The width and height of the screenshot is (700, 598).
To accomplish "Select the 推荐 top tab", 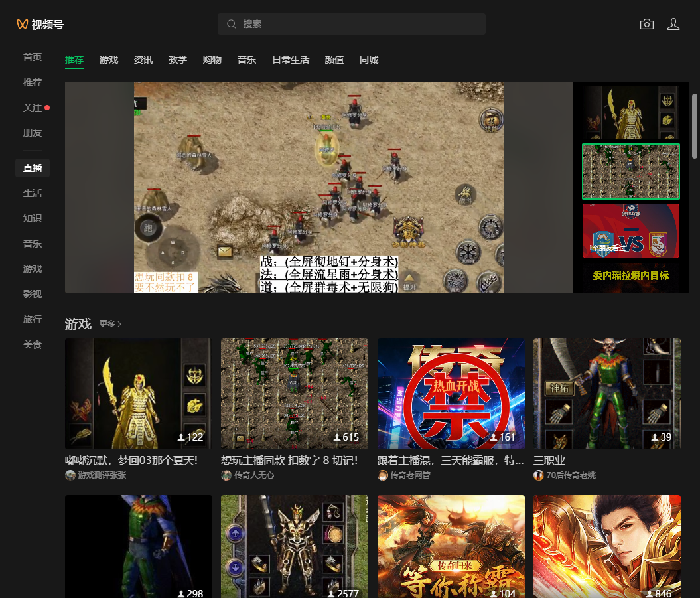I will point(74,60).
